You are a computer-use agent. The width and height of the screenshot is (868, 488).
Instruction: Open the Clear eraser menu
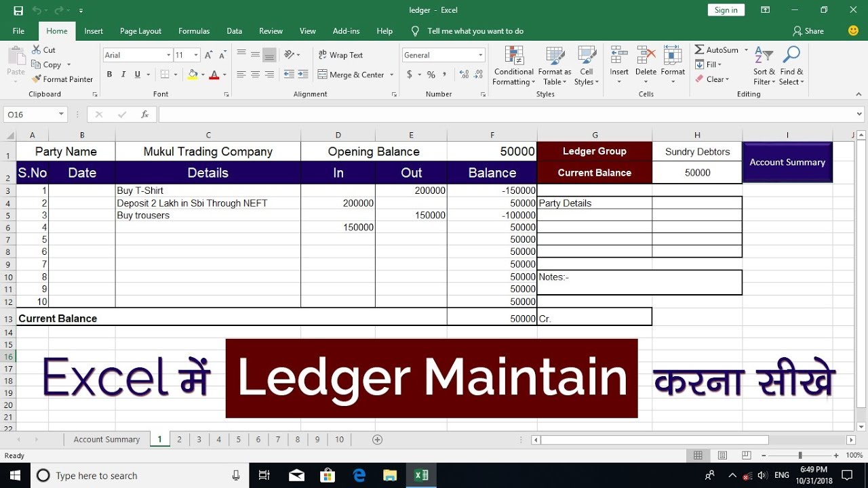coord(712,79)
